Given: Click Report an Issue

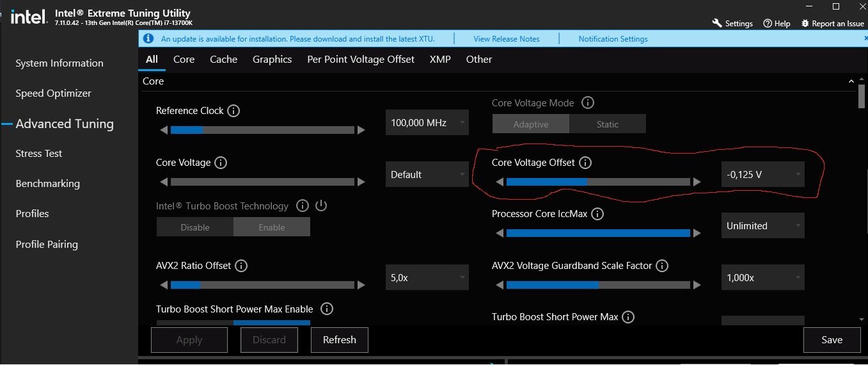Looking at the screenshot, I should point(832,23).
